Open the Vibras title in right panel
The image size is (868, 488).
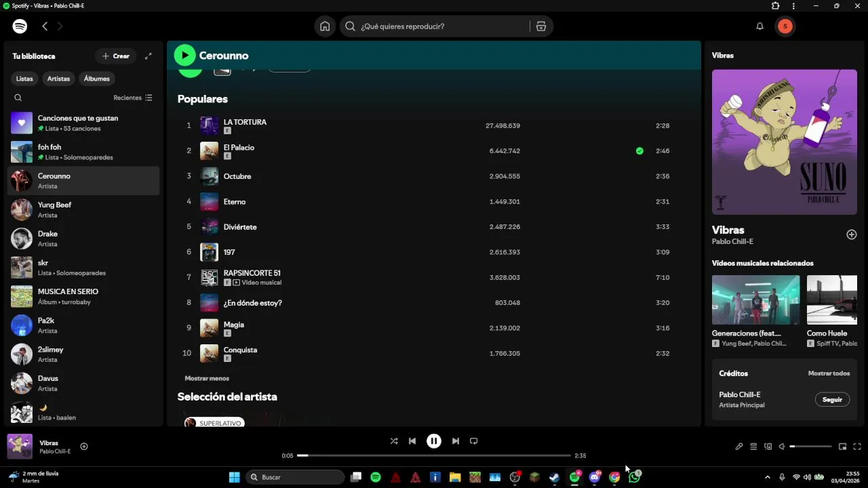pos(728,230)
